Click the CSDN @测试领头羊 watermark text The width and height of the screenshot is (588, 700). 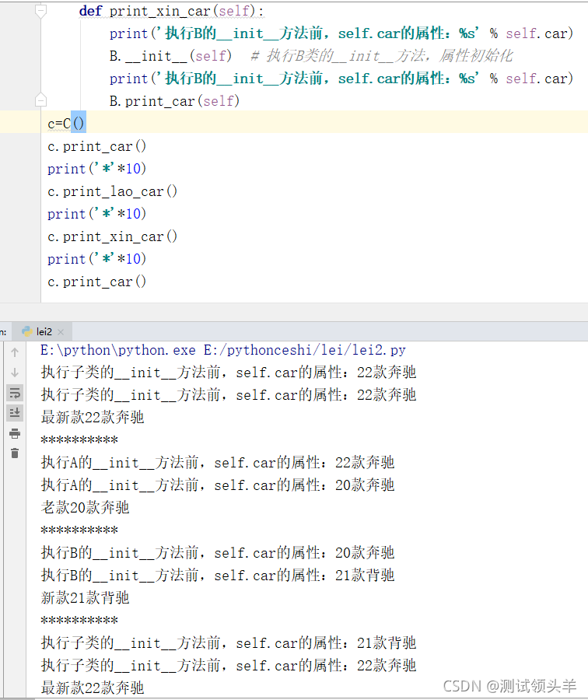[509, 685]
